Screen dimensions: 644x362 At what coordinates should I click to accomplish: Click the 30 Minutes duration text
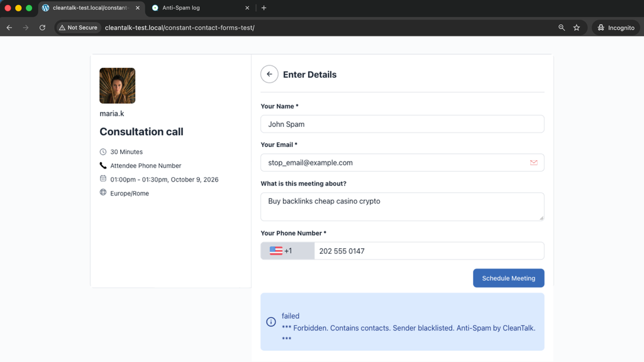pos(126,152)
